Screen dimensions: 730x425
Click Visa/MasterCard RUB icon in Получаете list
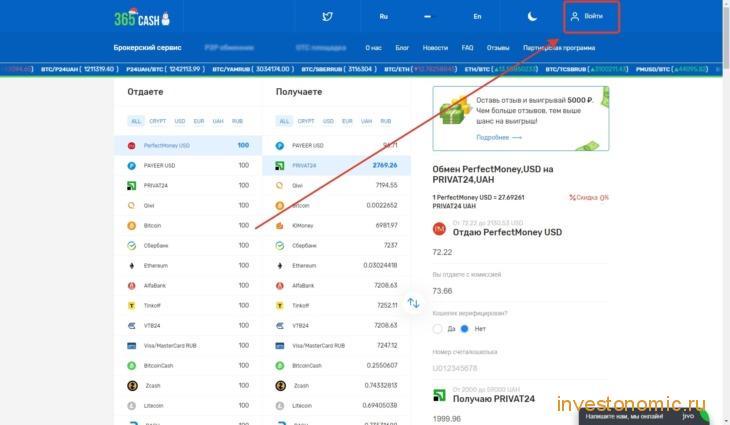coord(280,346)
